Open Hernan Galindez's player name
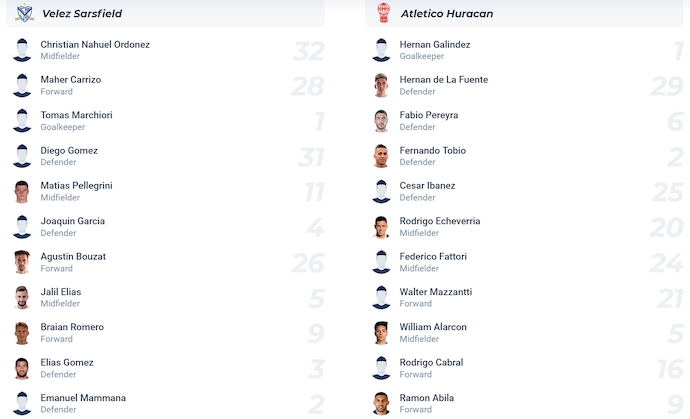This screenshot has width=690, height=419. pyautogui.click(x=434, y=44)
